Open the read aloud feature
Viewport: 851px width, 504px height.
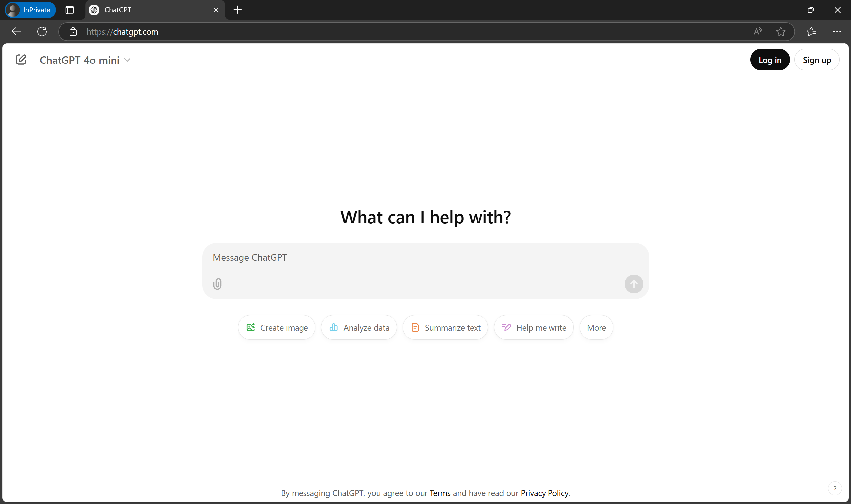coord(758,31)
